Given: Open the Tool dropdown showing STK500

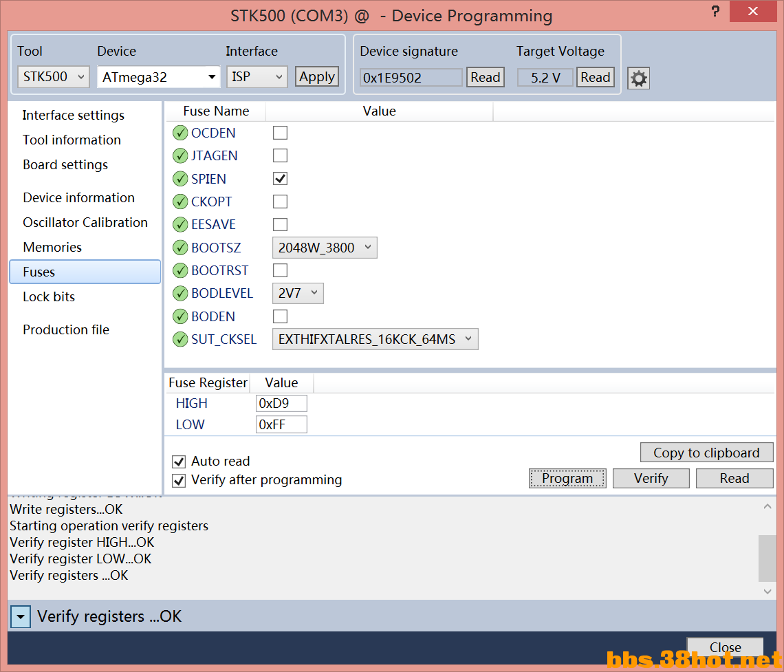Looking at the screenshot, I should [x=54, y=77].
